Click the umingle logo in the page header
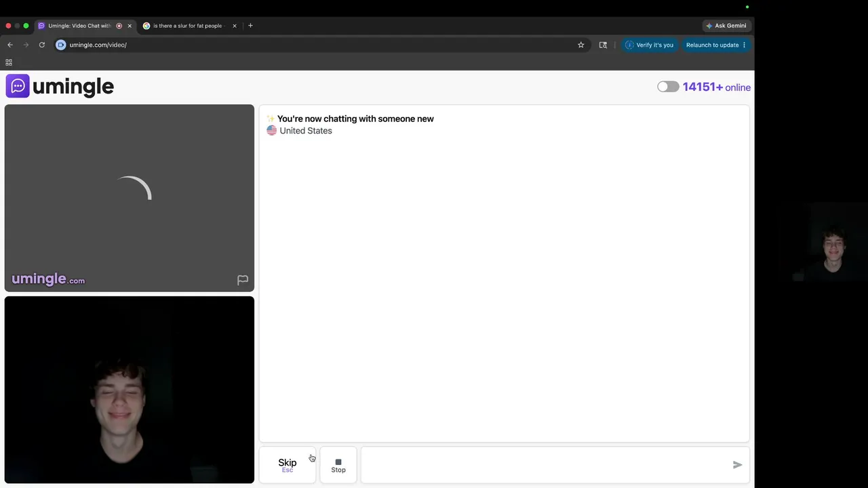868x488 pixels. (x=60, y=86)
